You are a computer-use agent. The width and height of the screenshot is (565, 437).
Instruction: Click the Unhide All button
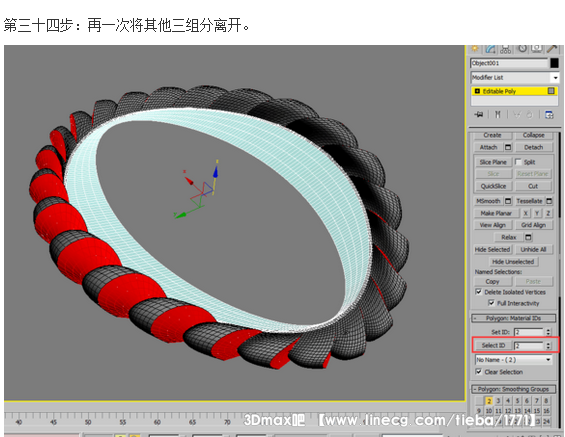533,249
